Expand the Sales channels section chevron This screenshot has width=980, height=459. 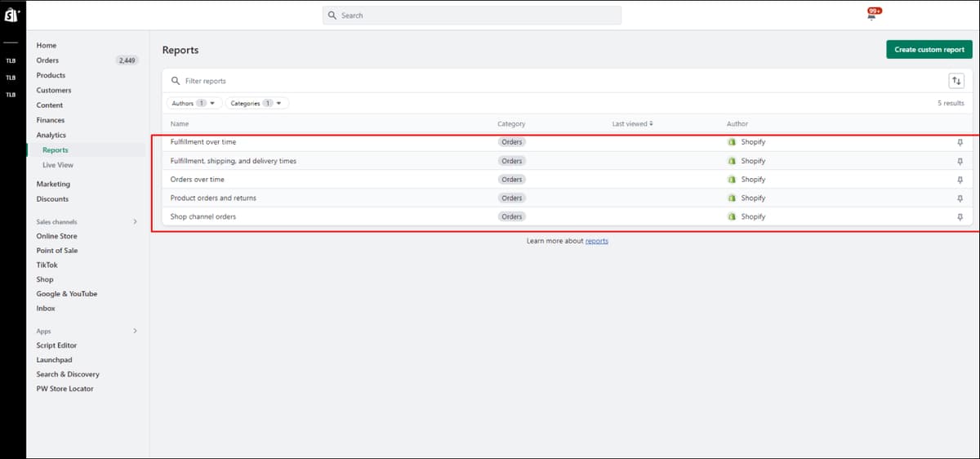(135, 222)
